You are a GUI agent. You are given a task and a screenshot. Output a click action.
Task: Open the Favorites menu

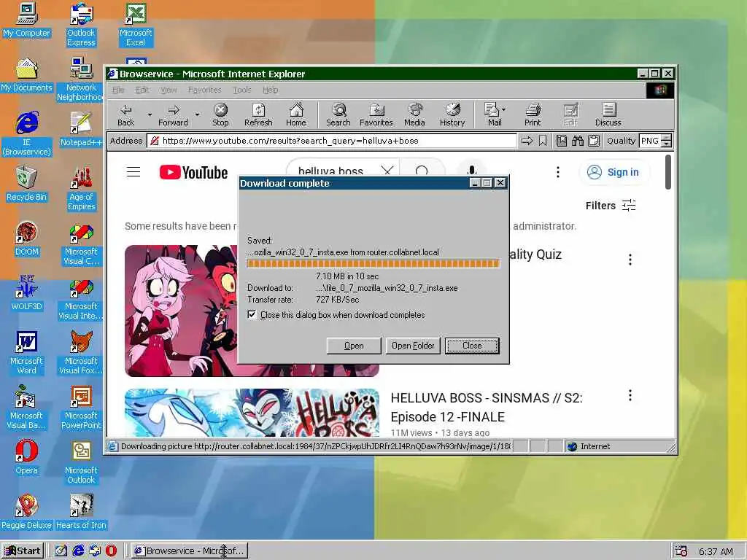[x=204, y=90]
